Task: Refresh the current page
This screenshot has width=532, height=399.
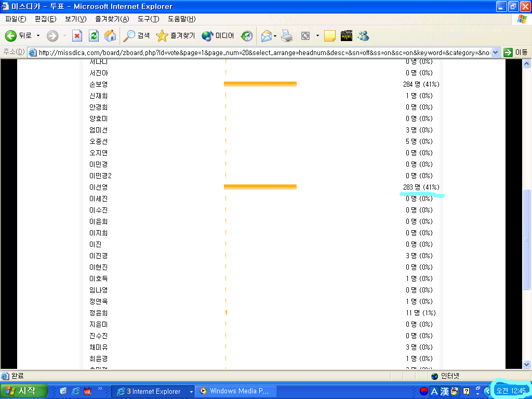Action: [x=94, y=36]
